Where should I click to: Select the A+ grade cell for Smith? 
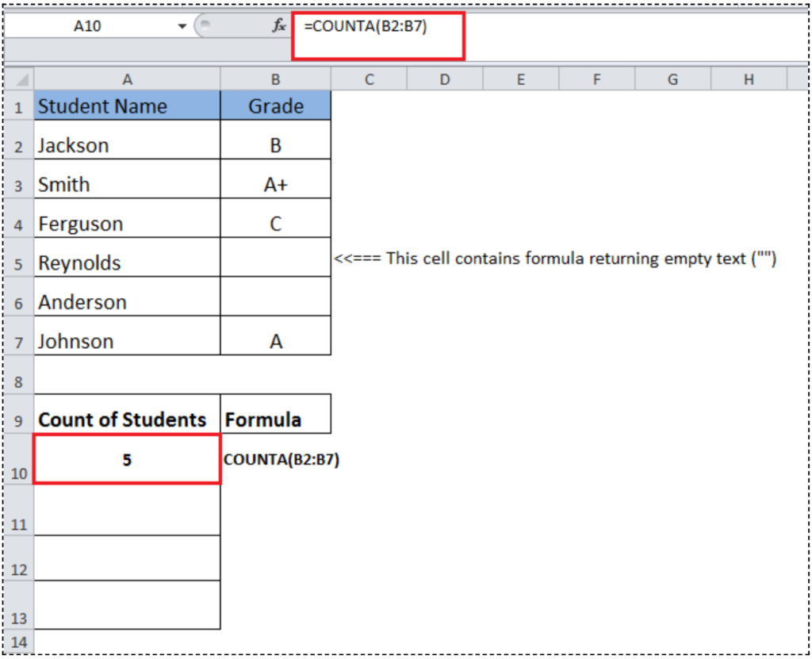tap(275, 184)
